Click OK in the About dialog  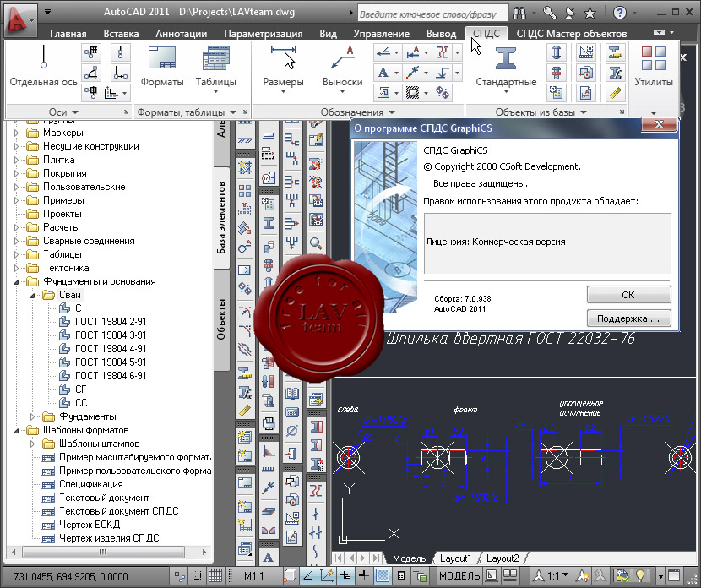(x=628, y=295)
